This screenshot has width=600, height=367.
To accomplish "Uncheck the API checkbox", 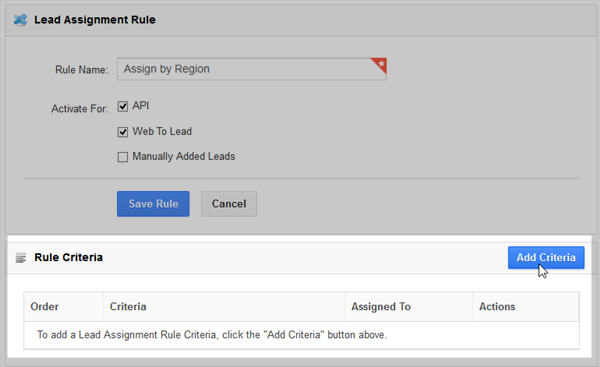I will (122, 106).
